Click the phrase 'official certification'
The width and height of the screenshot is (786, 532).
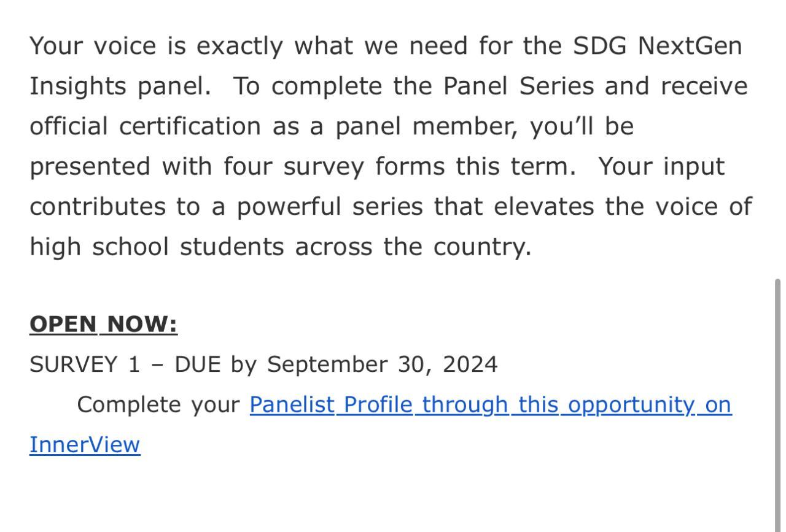click(x=146, y=126)
